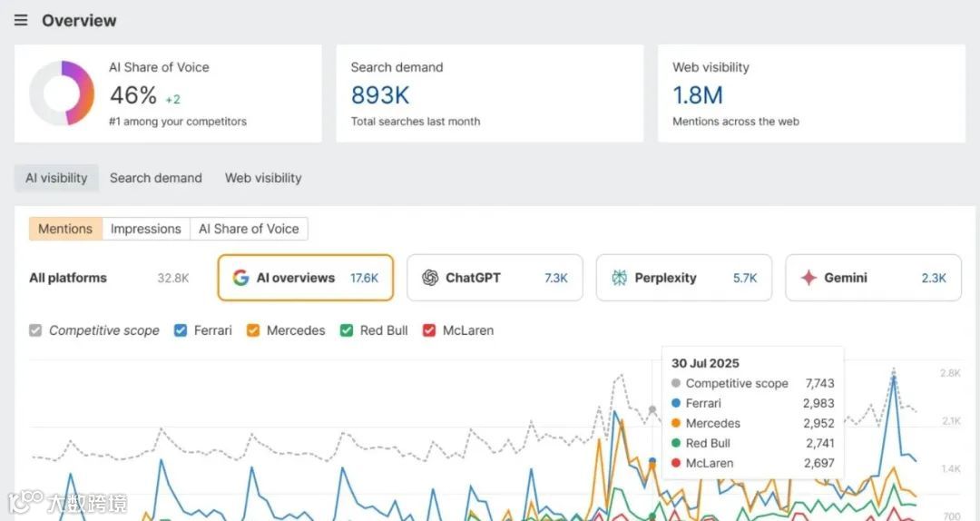Click the ChatGPT logo icon
The height and width of the screenshot is (521, 980).
(x=430, y=278)
